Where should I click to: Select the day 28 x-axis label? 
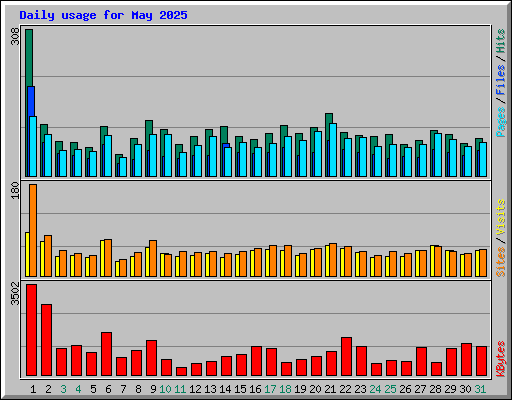pyautogui.click(x=435, y=389)
